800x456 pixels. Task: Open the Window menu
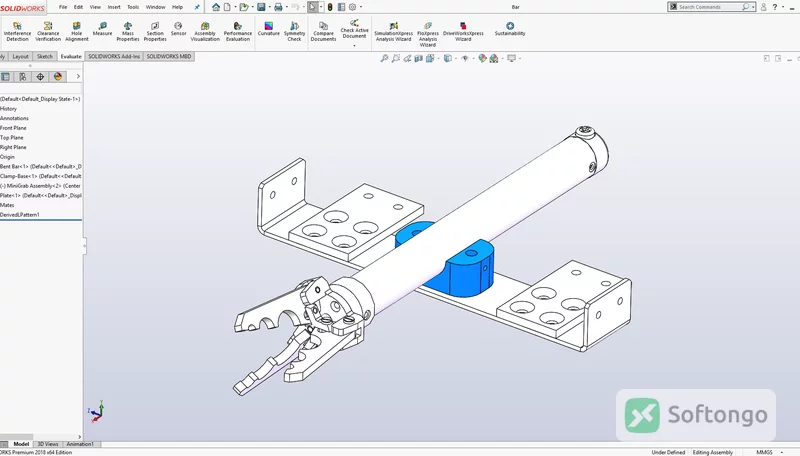(155, 7)
